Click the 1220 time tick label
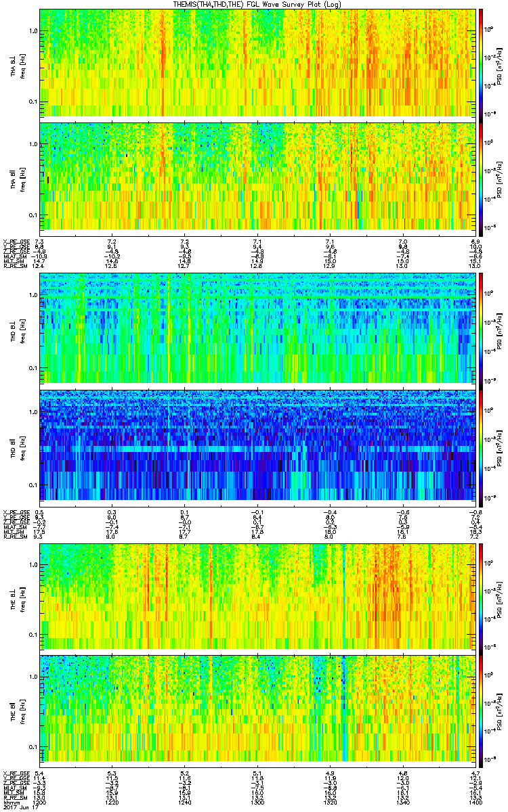508x812 pixels. coord(112,803)
